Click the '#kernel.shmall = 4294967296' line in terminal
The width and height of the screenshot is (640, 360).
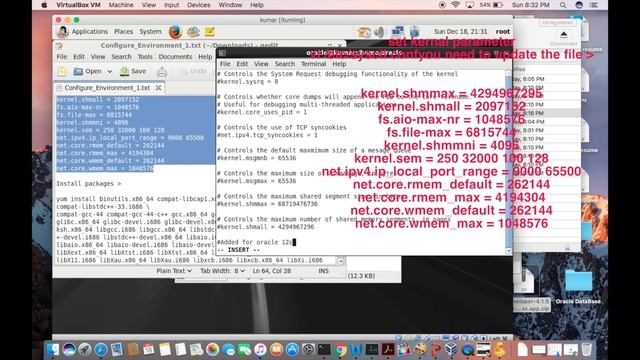(265, 227)
